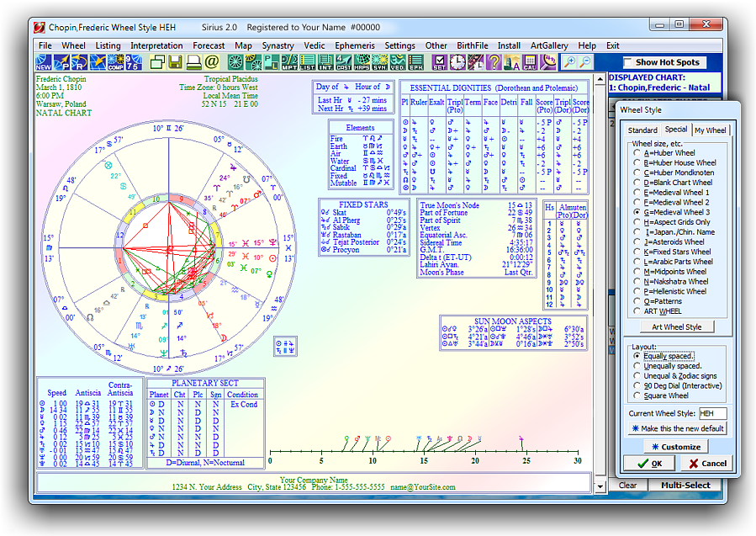Select the A=Huber Wheel radio option
The width and height of the screenshot is (756, 536).
coord(637,153)
